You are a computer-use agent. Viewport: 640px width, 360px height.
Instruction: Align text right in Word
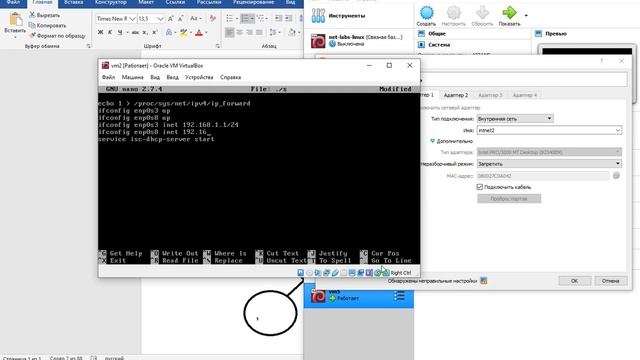(x=249, y=32)
